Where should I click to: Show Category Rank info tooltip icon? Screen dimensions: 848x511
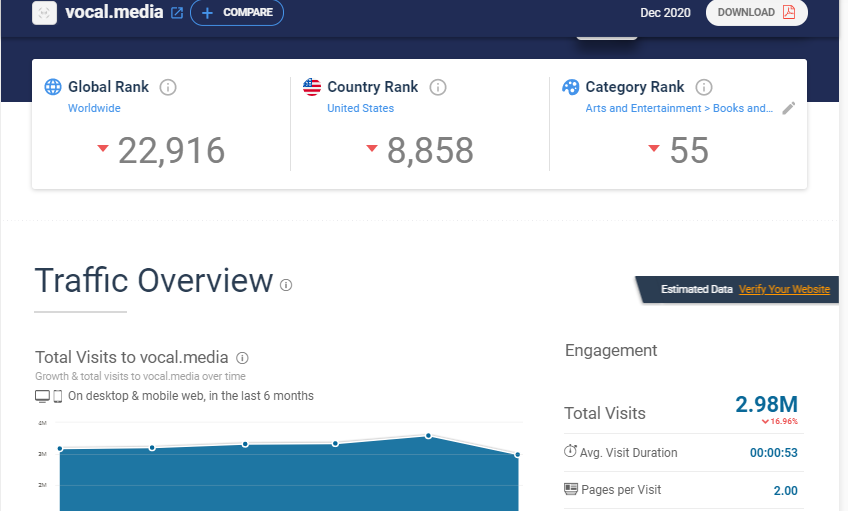coord(704,87)
